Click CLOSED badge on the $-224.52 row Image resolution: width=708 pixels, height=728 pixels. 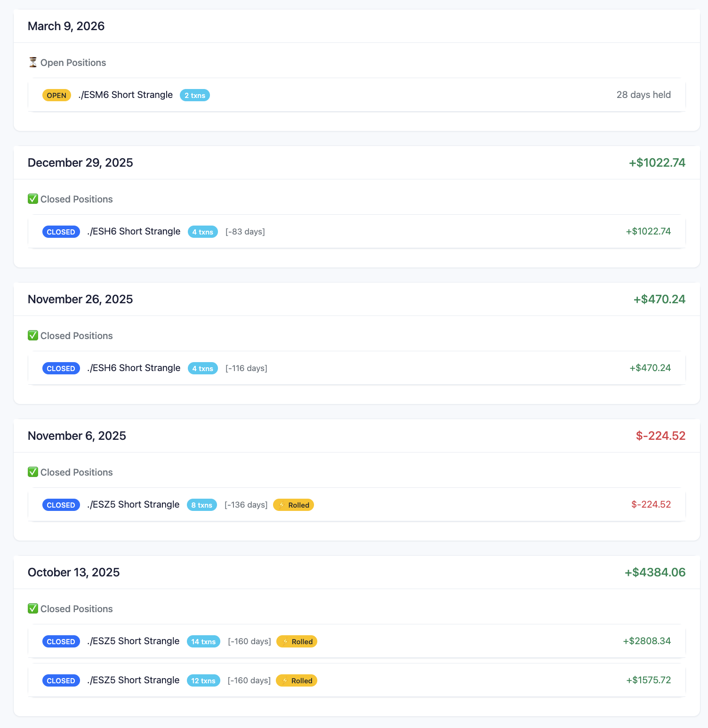click(61, 505)
